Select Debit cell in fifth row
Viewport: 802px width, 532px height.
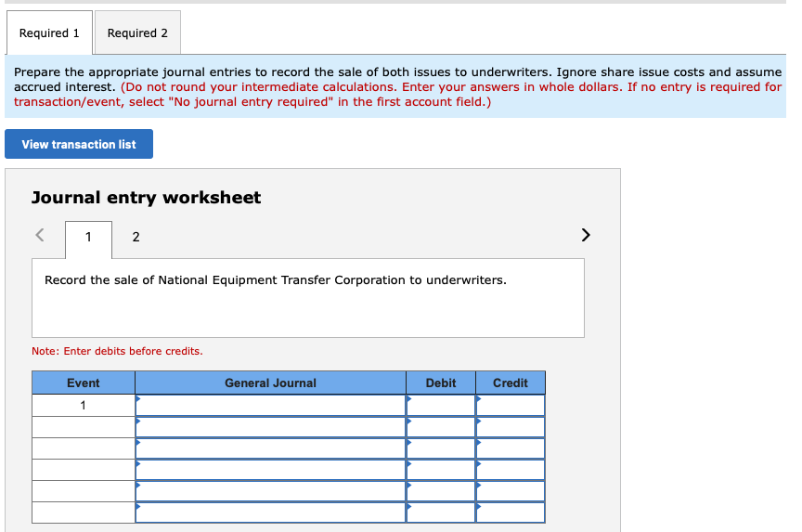click(x=441, y=491)
